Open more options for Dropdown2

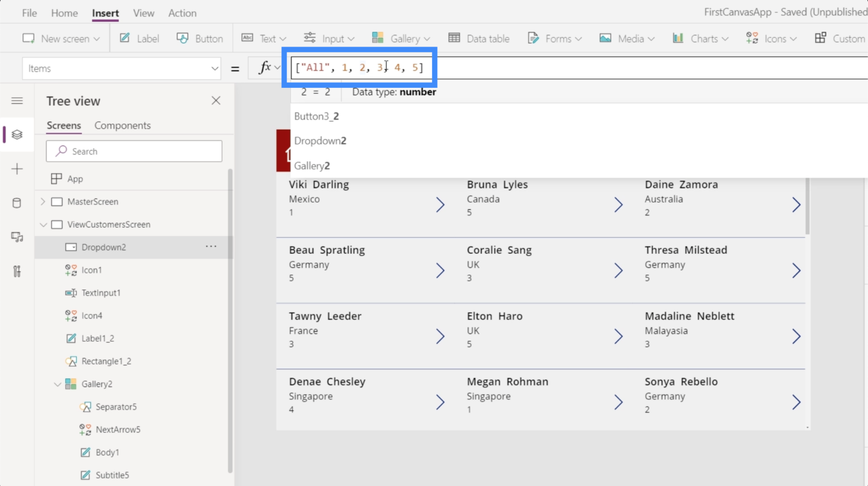click(x=211, y=247)
